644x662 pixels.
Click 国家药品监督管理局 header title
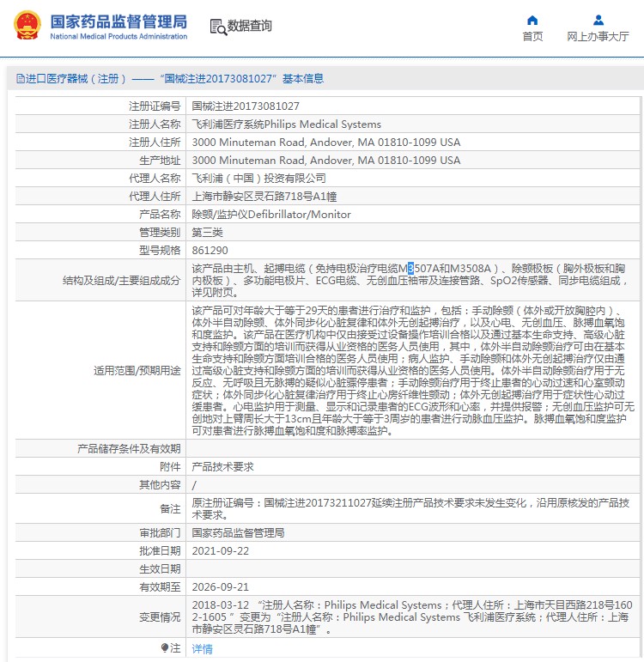118,21
